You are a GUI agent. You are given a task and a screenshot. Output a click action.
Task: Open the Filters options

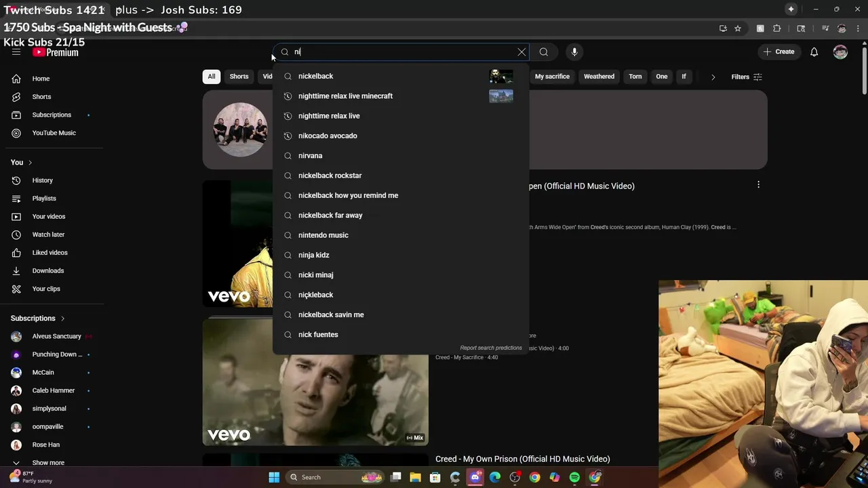coord(747,77)
